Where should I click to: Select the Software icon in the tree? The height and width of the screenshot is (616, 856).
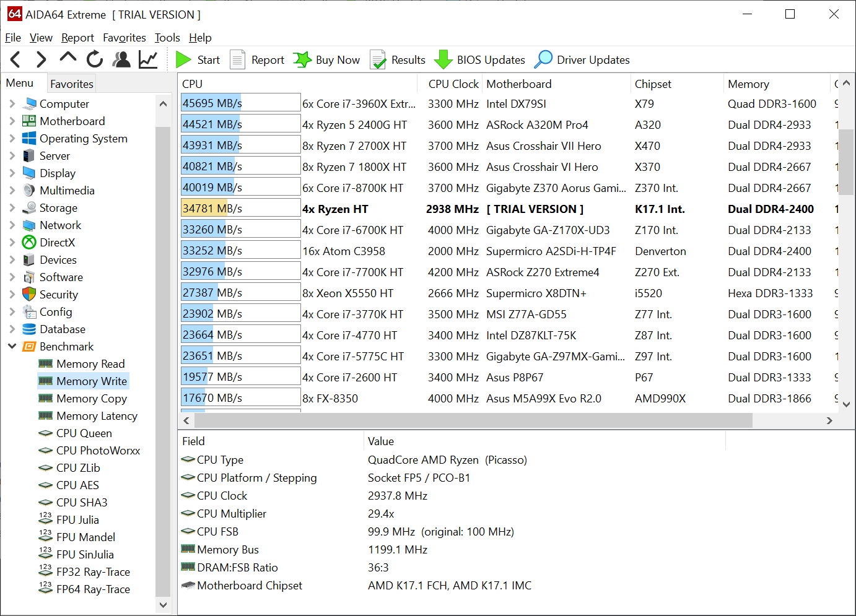point(29,277)
